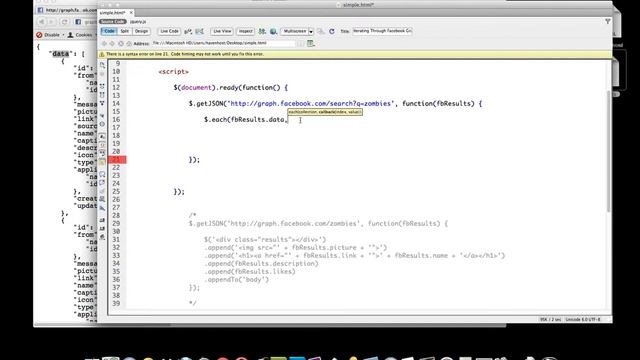Switch to Code view
This screenshot has width=640, height=360.
pos(109,31)
